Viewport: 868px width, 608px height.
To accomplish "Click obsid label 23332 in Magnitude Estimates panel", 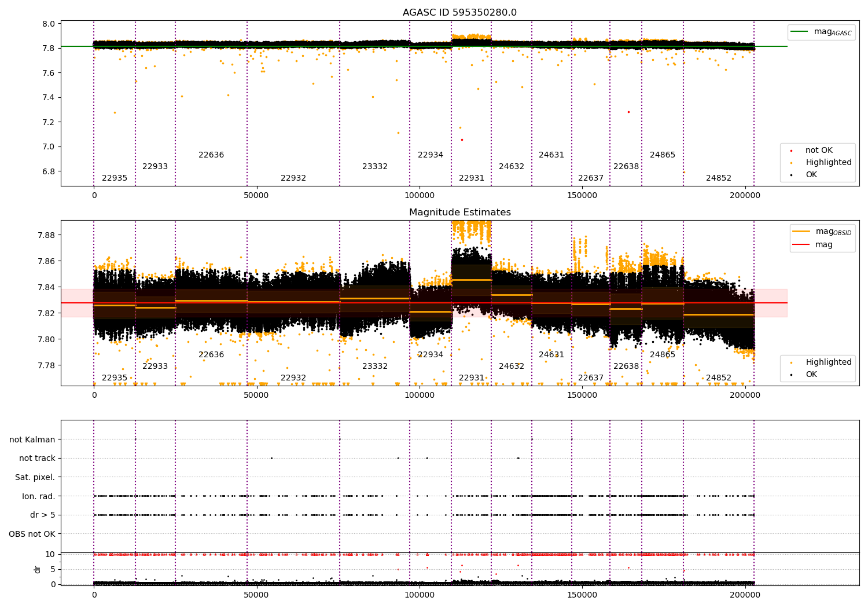I will click(x=375, y=367).
